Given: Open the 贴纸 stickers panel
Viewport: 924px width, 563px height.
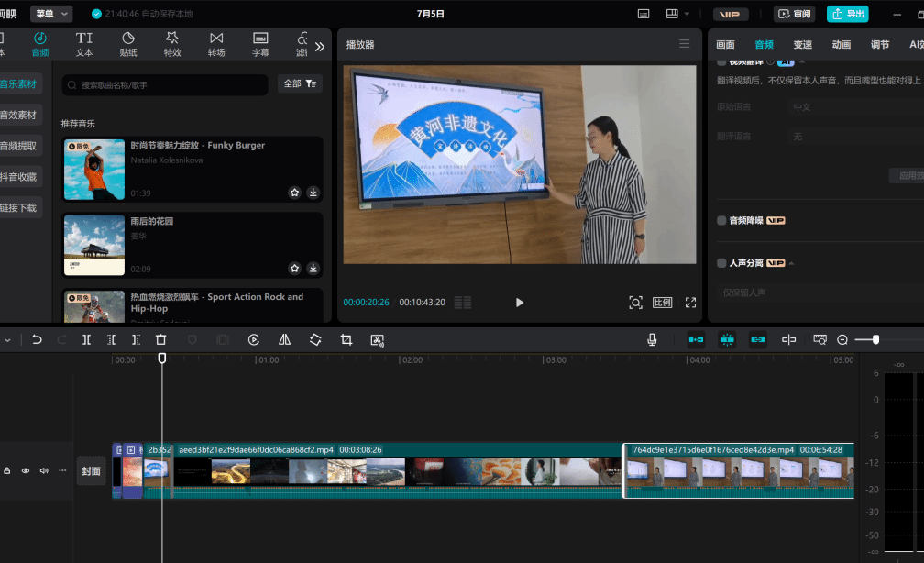Looking at the screenshot, I should tap(128, 44).
